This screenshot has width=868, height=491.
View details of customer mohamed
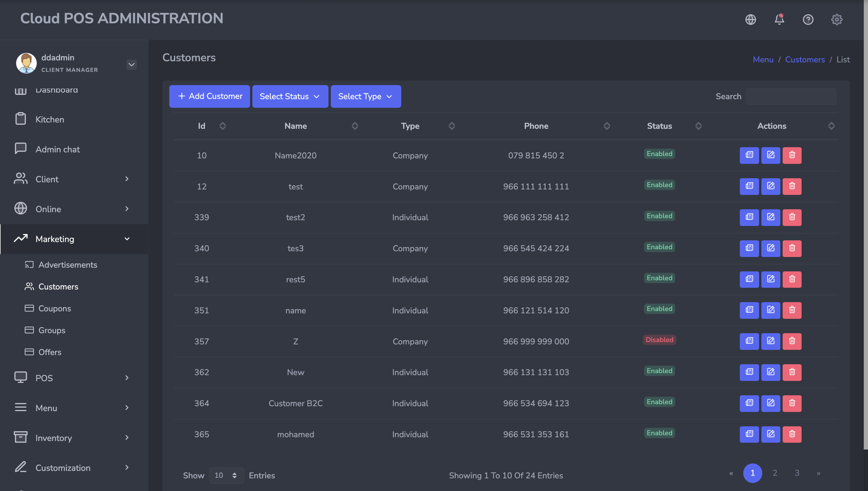[x=749, y=434]
